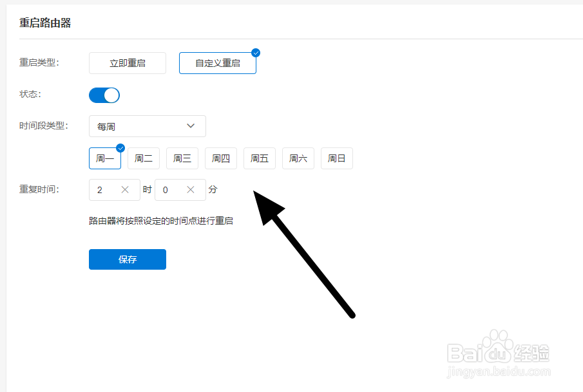The height and width of the screenshot is (392, 583).
Task: Click the minute input field showing 0
Action: [x=180, y=190]
